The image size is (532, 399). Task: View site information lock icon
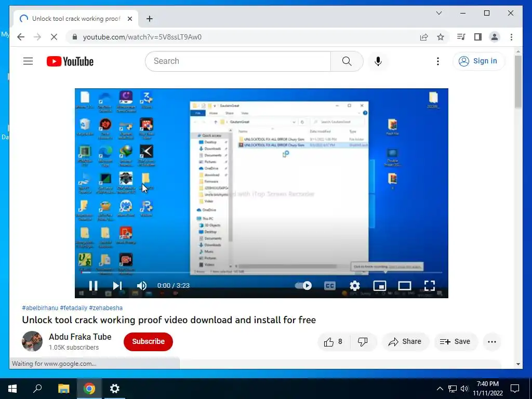click(x=75, y=37)
